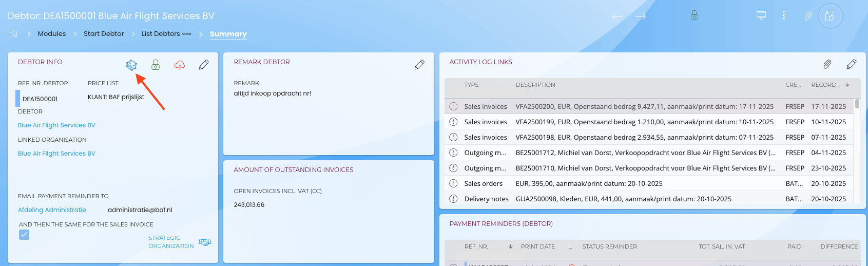Edit the Activity Log Links panel
The height and width of the screenshot is (266, 868).
pos(852,64)
